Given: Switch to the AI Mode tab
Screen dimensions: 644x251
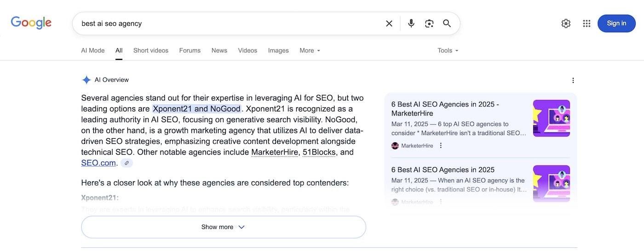Looking at the screenshot, I should click(x=93, y=51).
